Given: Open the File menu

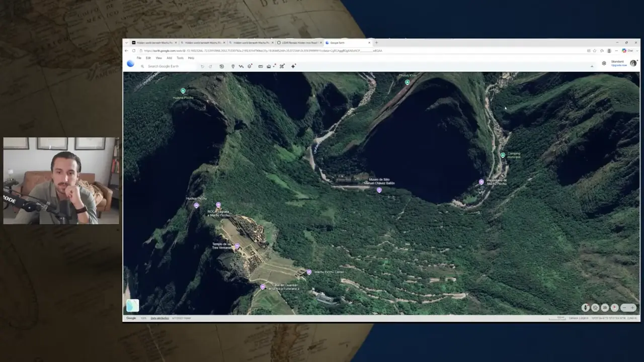Looking at the screenshot, I should tap(139, 58).
